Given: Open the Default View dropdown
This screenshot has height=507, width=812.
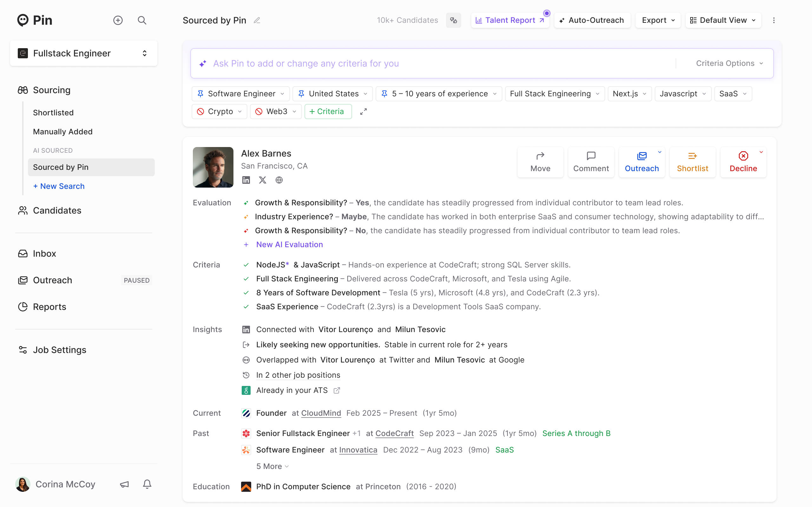Looking at the screenshot, I should 723,20.
